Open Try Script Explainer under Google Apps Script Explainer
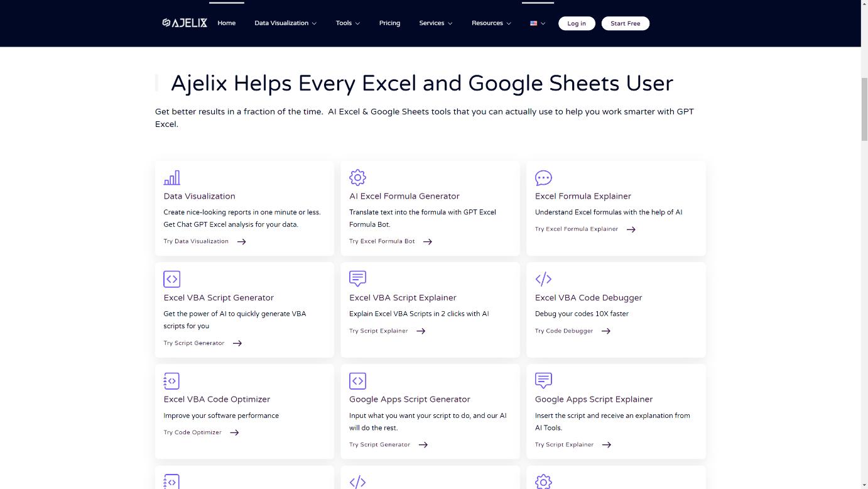The image size is (868, 489). (x=564, y=444)
